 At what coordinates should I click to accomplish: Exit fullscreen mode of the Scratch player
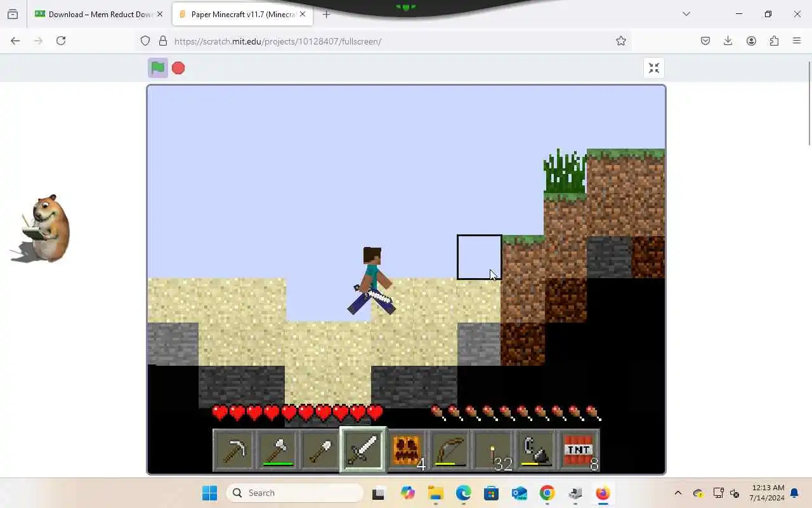tap(654, 68)
